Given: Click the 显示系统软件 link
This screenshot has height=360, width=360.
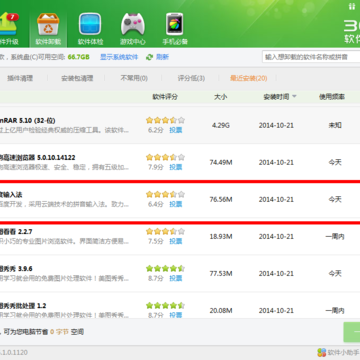Looking at the screenshot, I should click(119, 57).
